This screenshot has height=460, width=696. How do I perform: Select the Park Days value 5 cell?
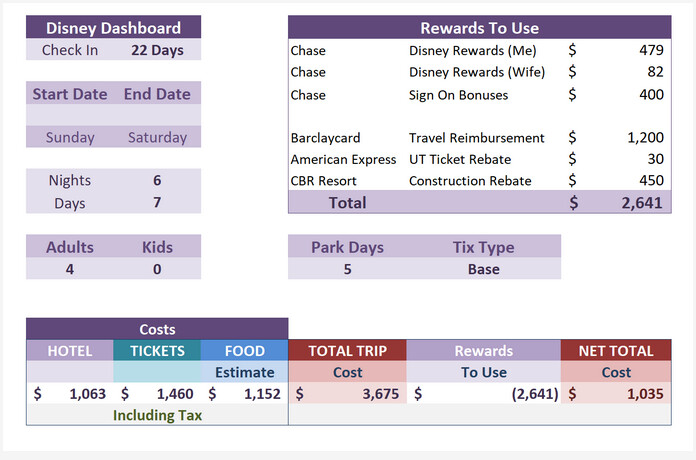347,269
